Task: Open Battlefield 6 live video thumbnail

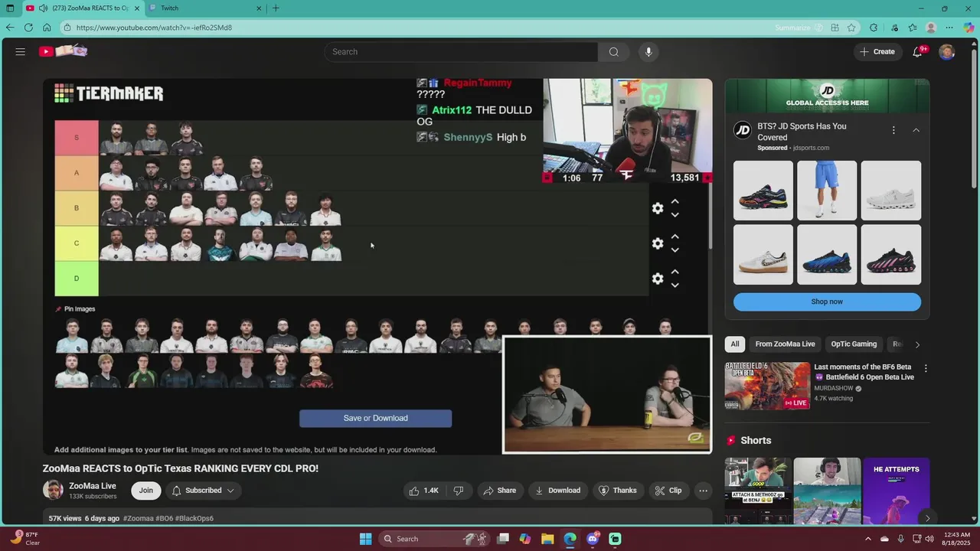Action: tap(767, 386)
